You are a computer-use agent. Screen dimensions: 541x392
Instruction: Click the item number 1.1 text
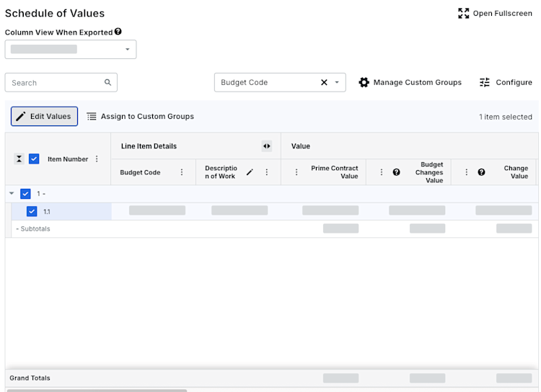point(47,212)
